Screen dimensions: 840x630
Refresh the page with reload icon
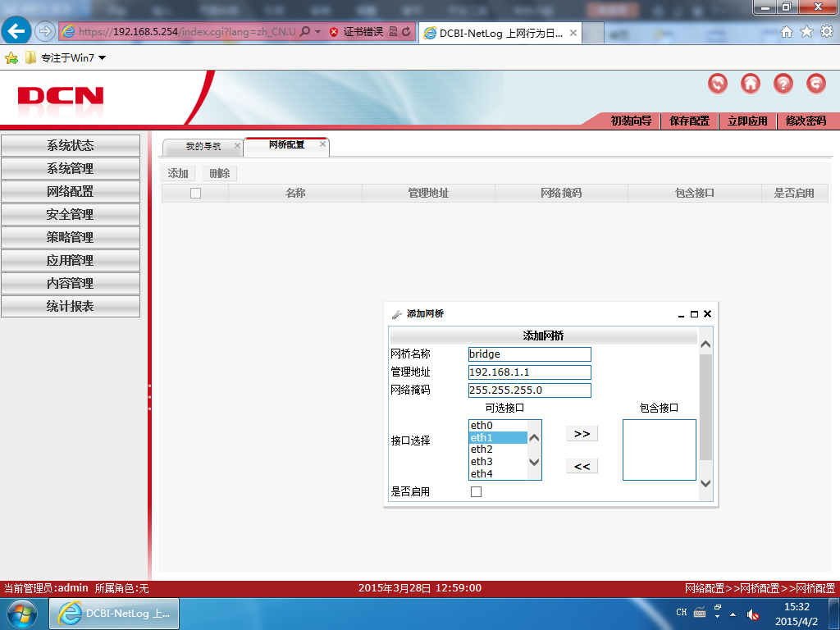(406, 32)
